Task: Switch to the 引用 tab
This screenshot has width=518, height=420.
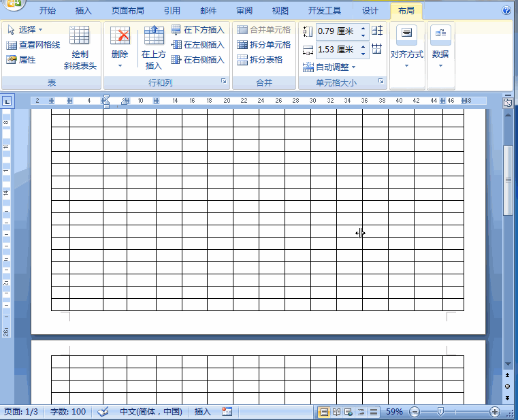Action: click(x=172, y=11)
